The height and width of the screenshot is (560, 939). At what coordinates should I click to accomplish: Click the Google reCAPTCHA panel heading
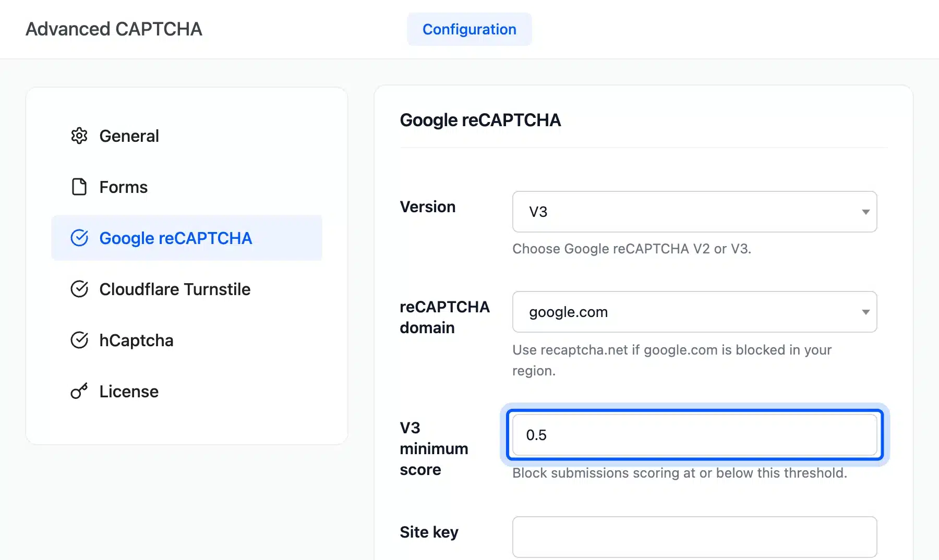[x=480, y=120]
